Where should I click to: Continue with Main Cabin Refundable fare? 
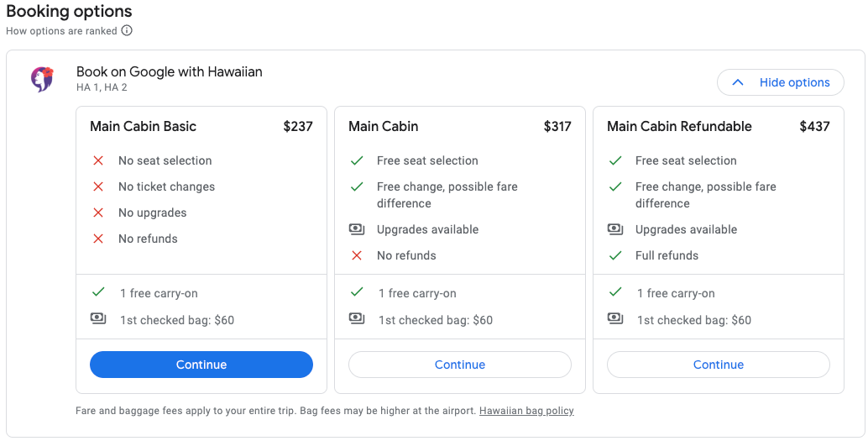click(x=719, y=365)
